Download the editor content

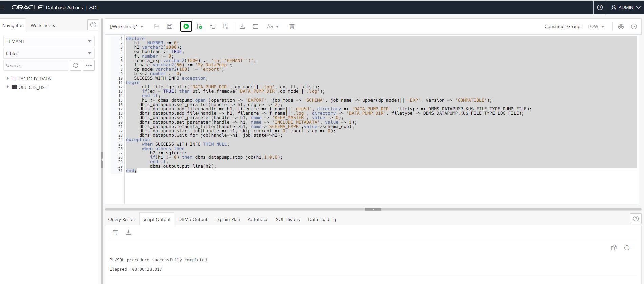[x=242, y=26]
